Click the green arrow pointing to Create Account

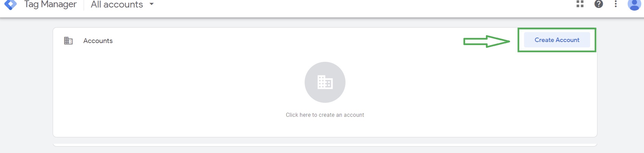(x=487, y=41)
